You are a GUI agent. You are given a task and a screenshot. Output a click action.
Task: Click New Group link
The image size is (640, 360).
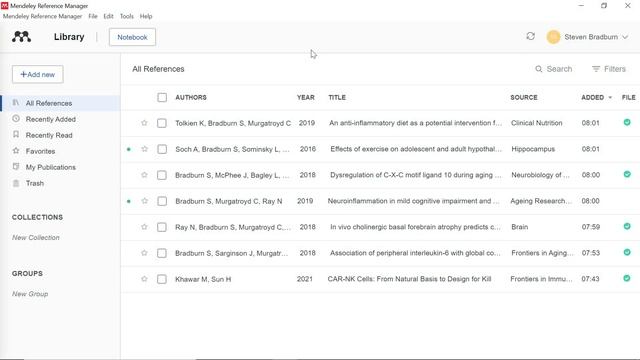click(x=30, y=294)
